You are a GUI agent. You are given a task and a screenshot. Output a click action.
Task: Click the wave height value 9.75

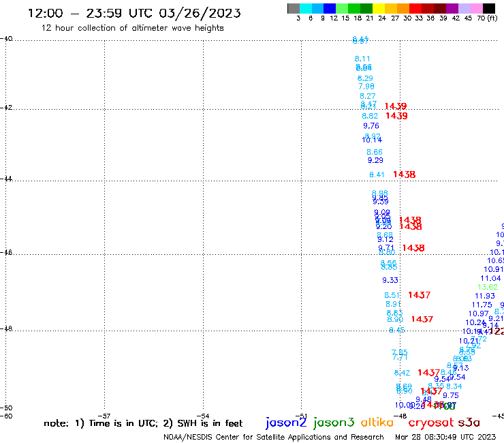pos(451,396)
